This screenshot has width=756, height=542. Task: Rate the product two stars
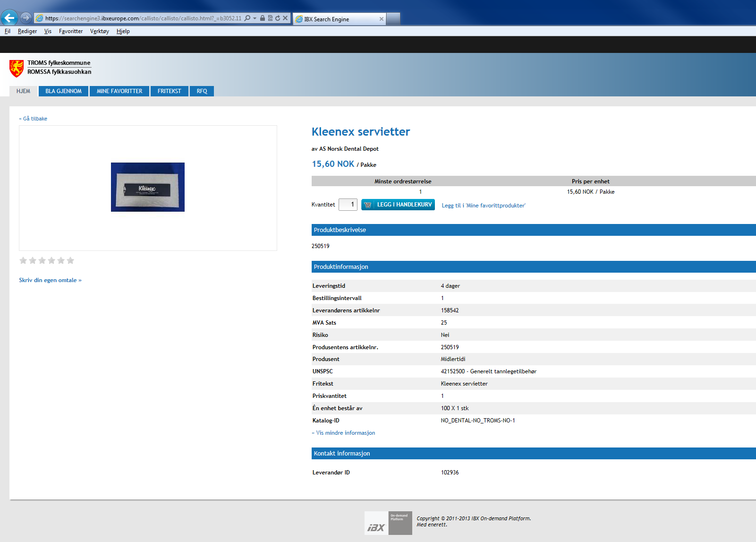tap(33, 260)
